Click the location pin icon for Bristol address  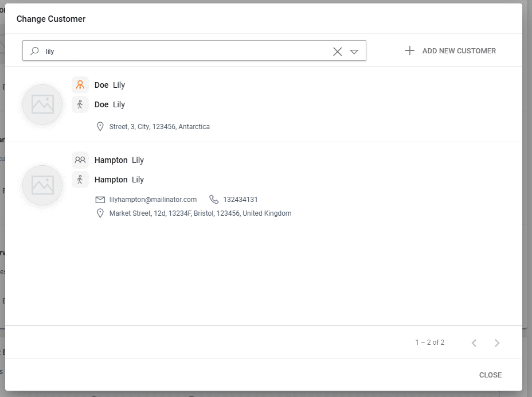click(100, 213)
